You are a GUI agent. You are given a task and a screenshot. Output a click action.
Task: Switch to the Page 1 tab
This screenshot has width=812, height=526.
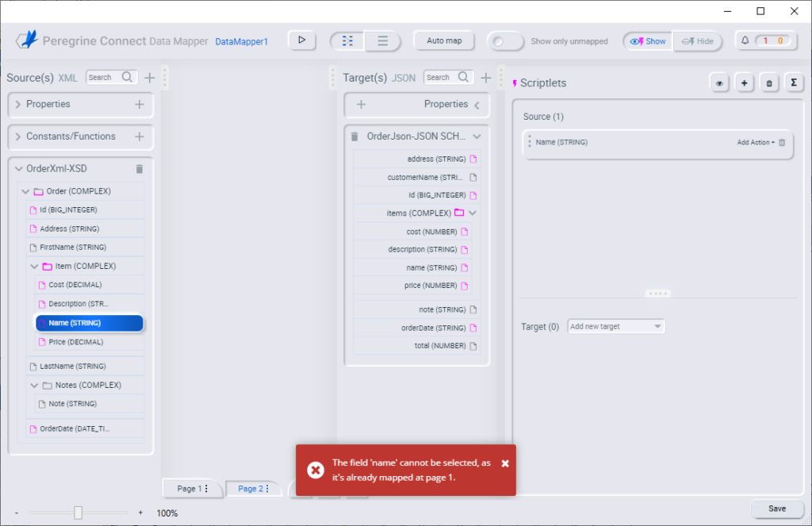point(188,489)
